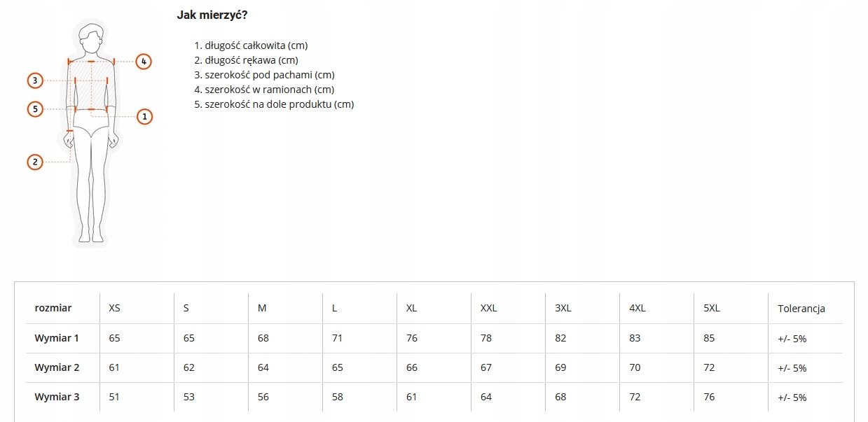This screenshot has height=422, width=868.
Task: Click the "Tolerancja" column header
Action: click(x=801, y=309)
